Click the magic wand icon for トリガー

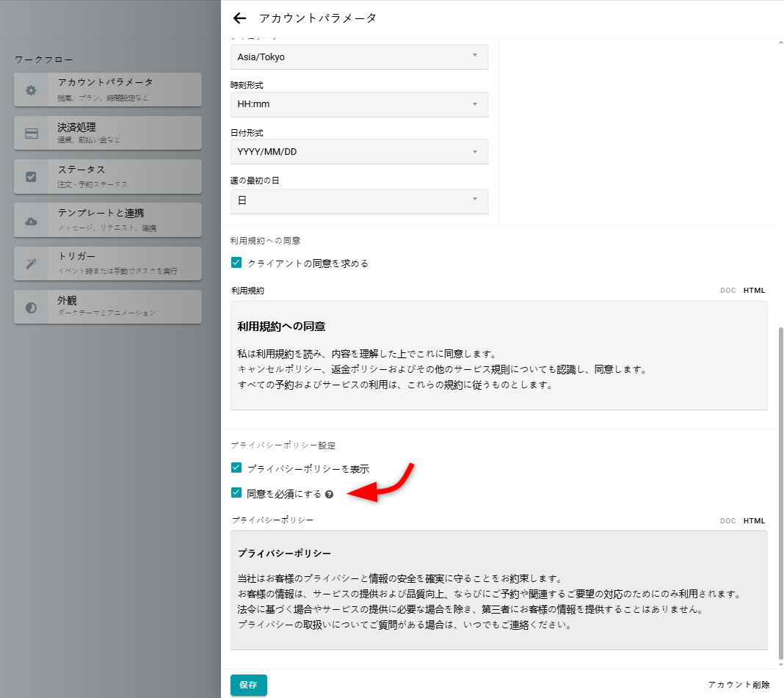pos(31,264)
